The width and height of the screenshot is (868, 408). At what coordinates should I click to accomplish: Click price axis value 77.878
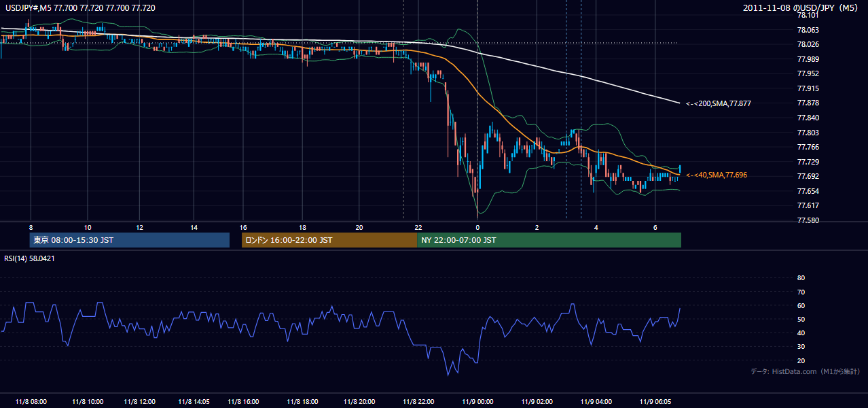(808, 103)
